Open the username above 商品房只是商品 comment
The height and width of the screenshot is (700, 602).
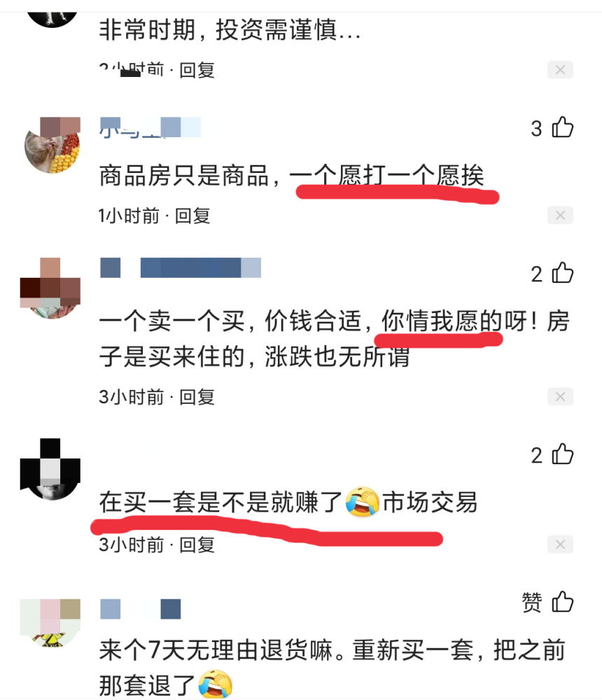pos(150,127)
